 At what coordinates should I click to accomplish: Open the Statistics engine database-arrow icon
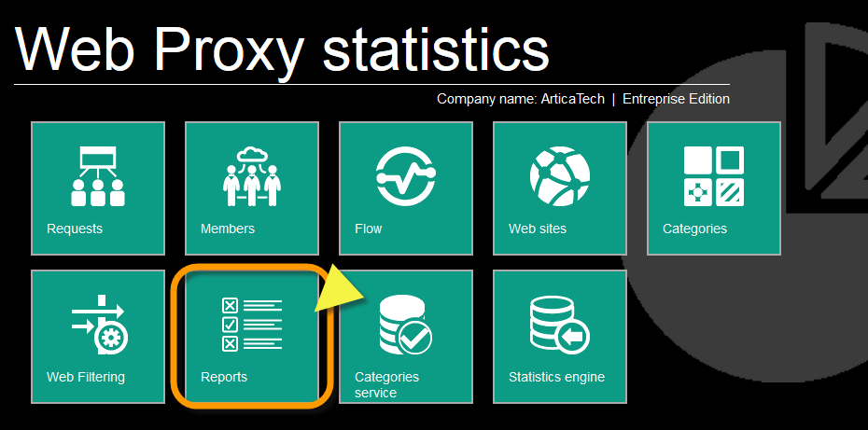click(x=560, y=325)
